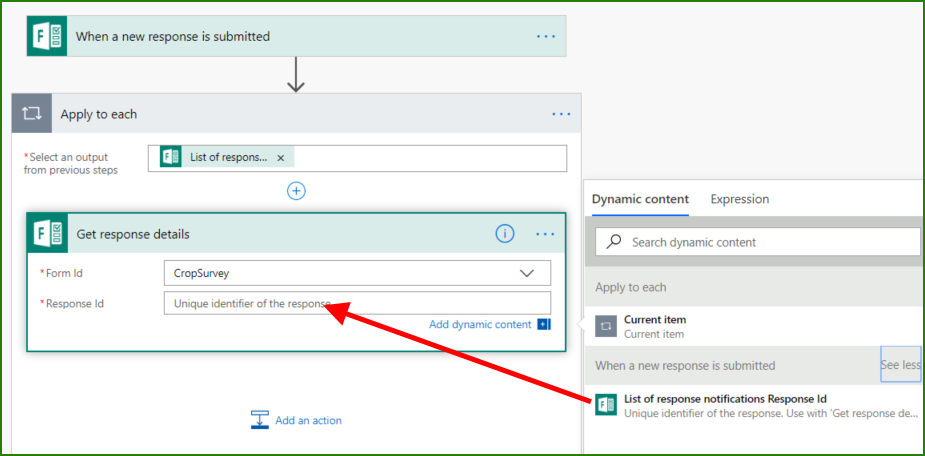
Task: Click the Apply to each loop icon
Action: (x=32, y=114)
